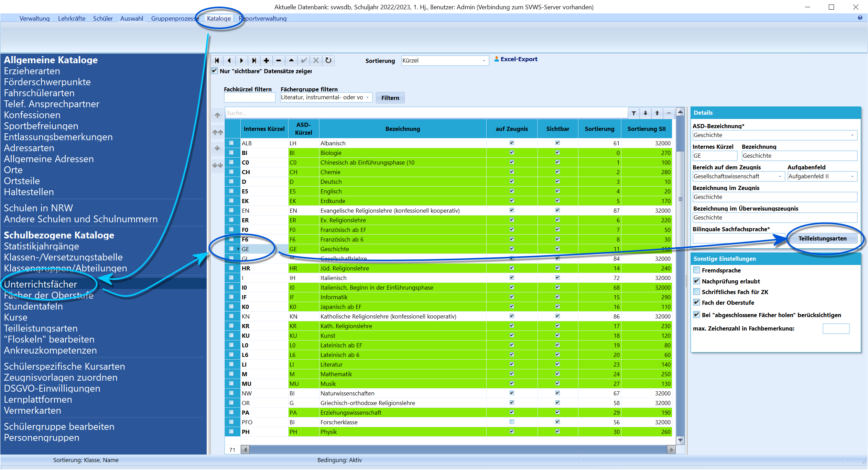Open Kataloge menu
868x470 pixels.
pyautogui.click(x=219, y=19)
